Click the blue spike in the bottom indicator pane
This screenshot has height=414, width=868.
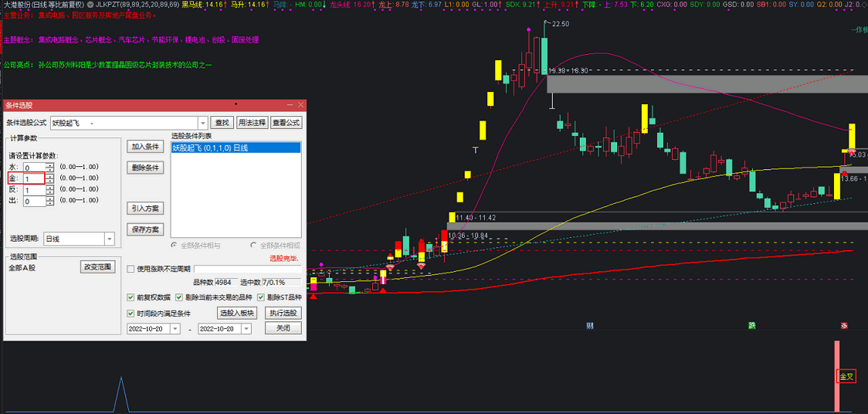pyautogui.click(x=121, y=394)
